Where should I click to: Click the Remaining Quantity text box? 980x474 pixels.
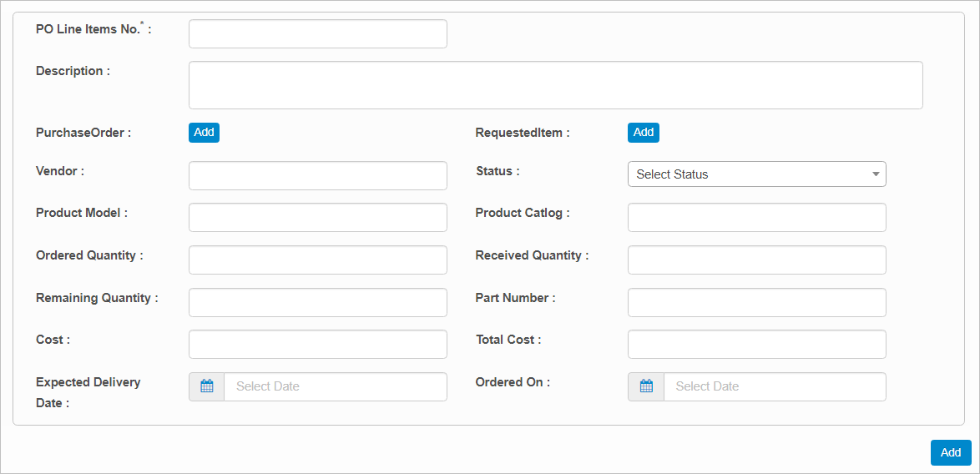point(317,302)
